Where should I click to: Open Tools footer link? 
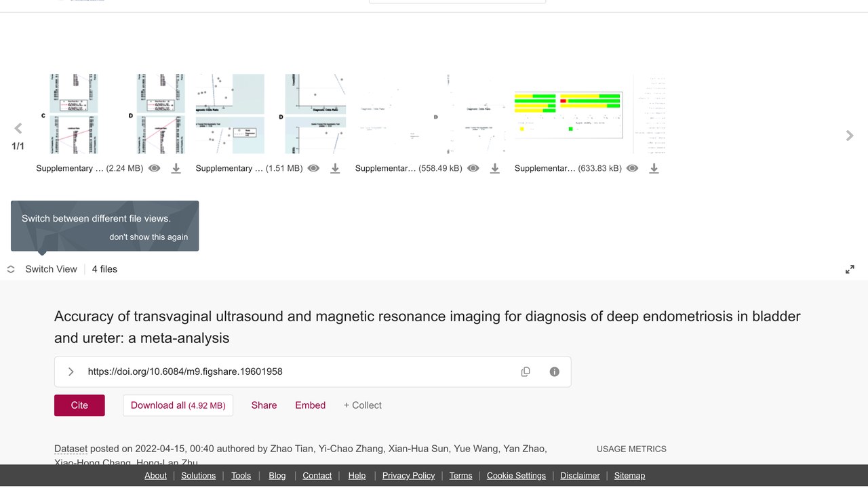241,476
